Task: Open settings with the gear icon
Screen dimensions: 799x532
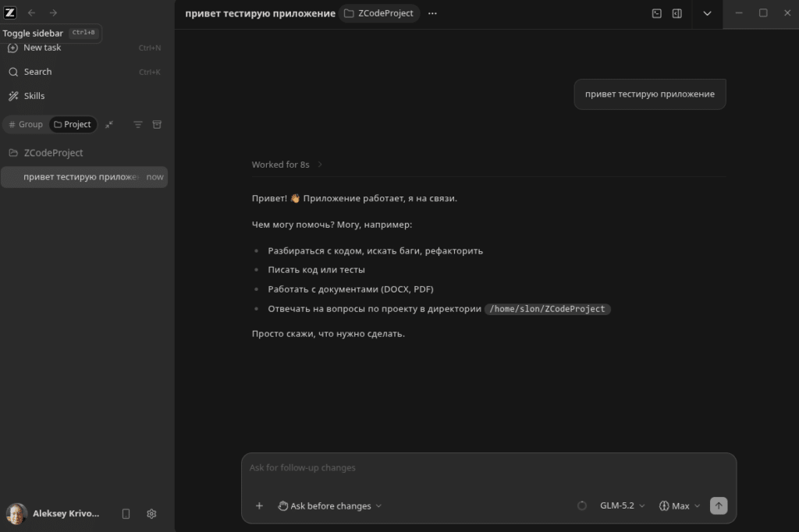Action: [151, 513]
